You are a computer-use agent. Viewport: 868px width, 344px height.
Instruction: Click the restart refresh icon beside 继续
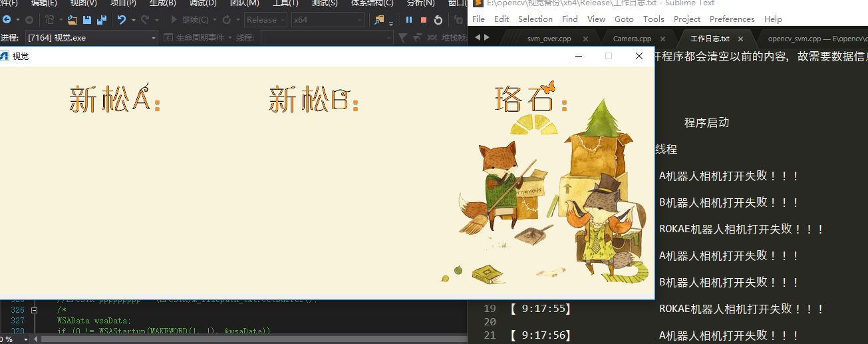point(227,20)
